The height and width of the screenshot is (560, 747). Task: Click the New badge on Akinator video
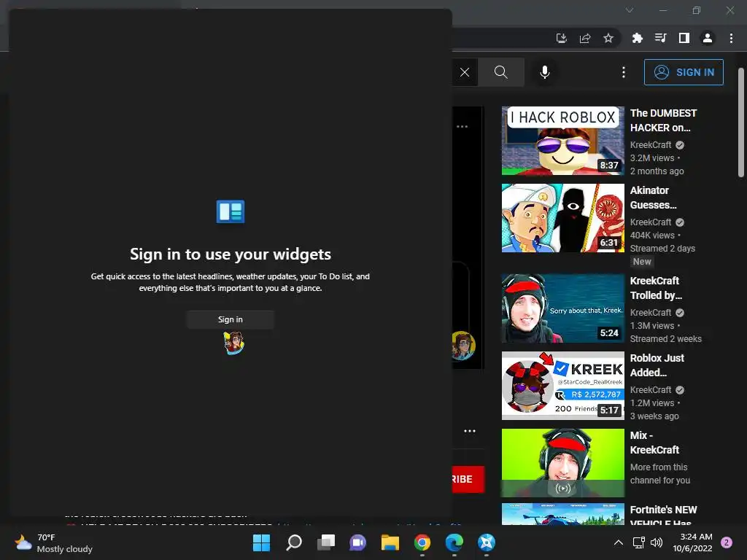[642, 262]
